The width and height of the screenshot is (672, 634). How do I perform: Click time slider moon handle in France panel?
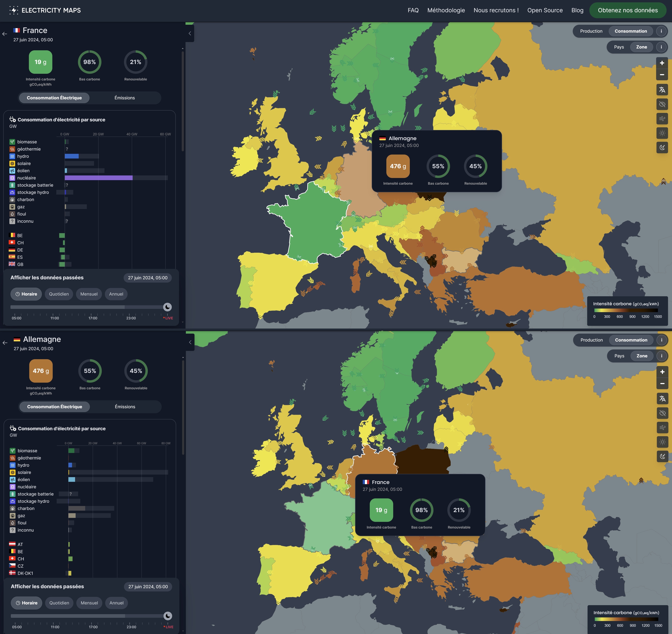tap(167, 307)
